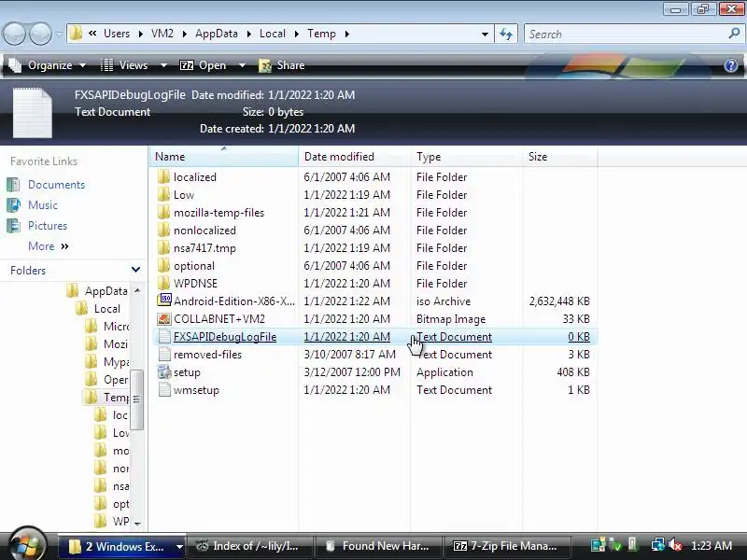Select the WPDNSE folder icon

tap(163, 283)
